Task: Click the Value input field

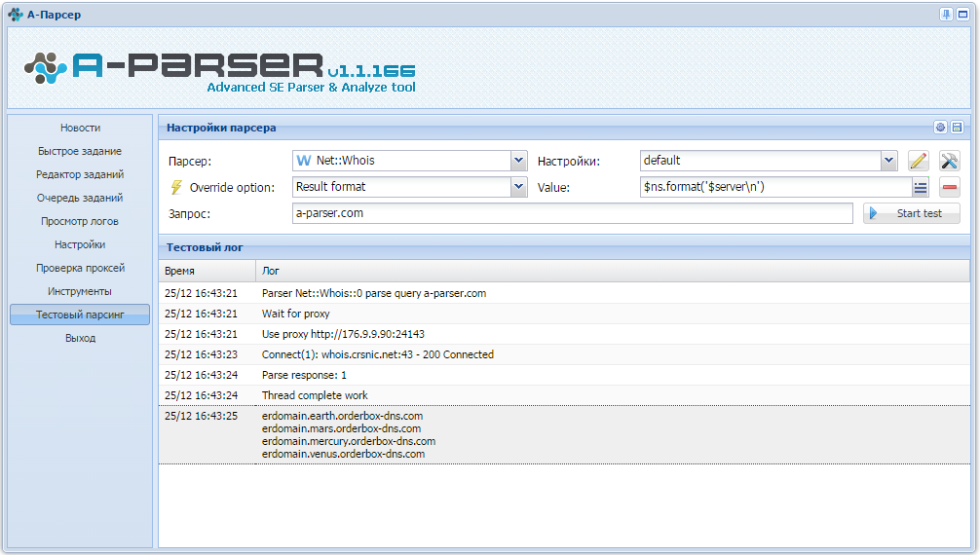Action: point(775,187)
